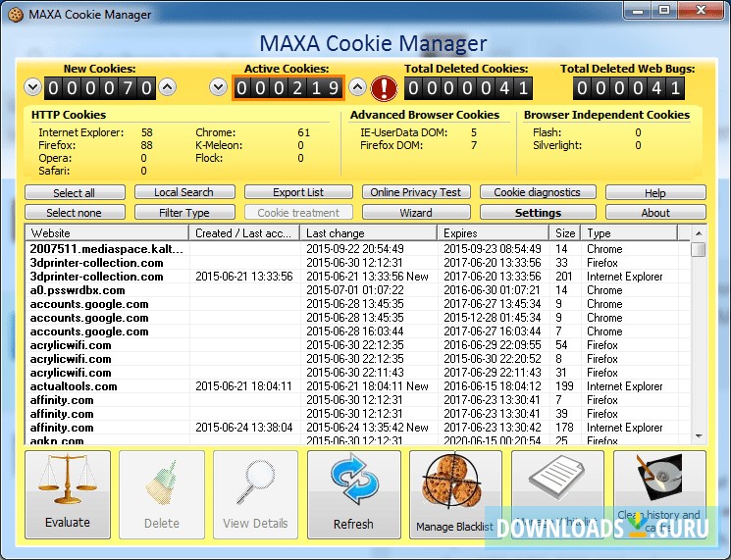The image size is (731, 560).
Task: Click the cookie icon in title bar
Action: click(x=15, y=15)
